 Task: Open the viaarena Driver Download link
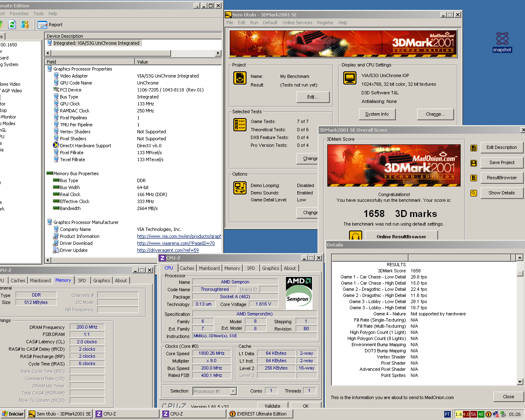coord(176,243)
